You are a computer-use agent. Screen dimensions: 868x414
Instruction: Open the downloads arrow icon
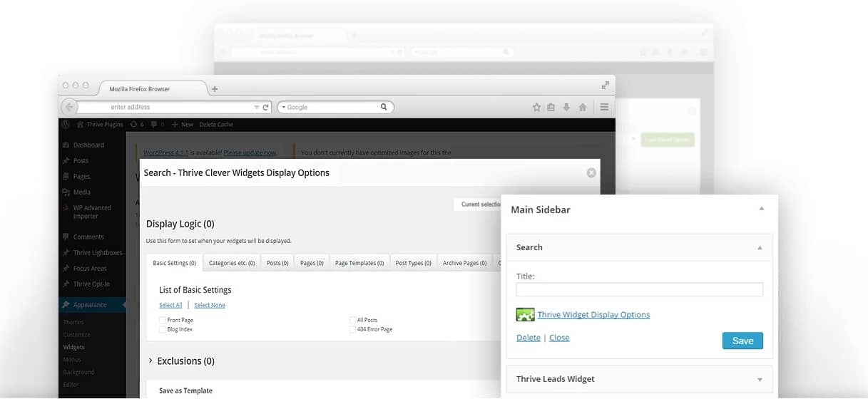pos(567,107)
